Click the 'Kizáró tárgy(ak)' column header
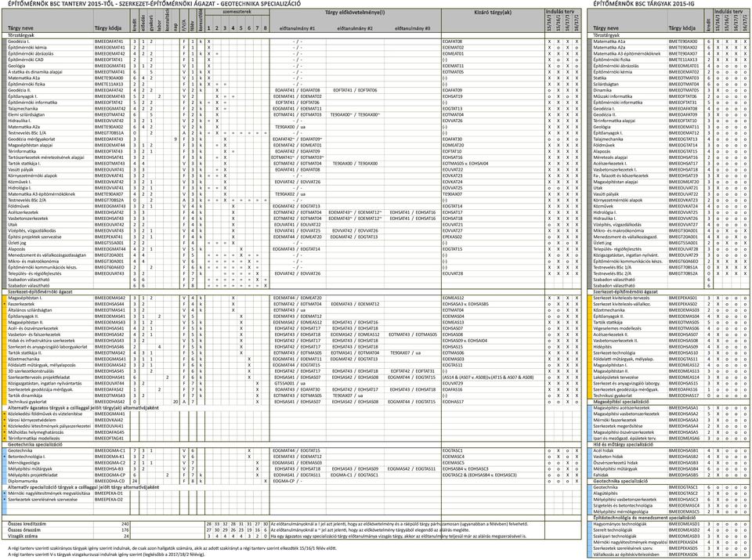 point(493,13)
